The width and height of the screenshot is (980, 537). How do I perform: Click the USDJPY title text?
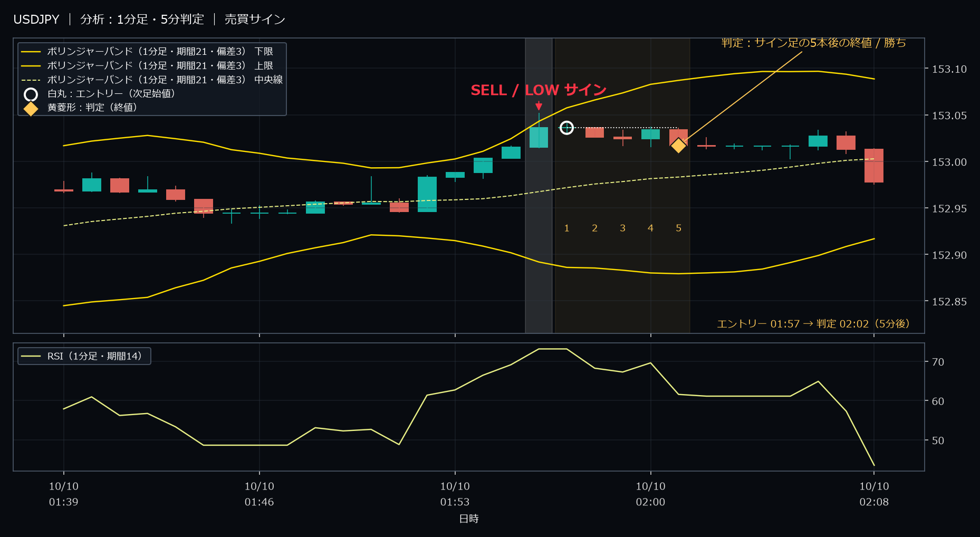36,20
